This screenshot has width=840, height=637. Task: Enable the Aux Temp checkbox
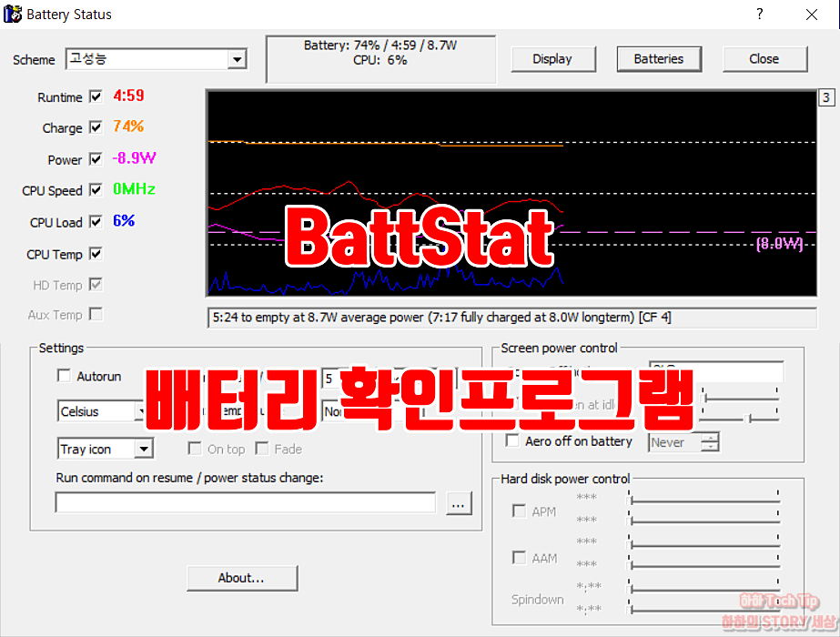tap(96, 314)
